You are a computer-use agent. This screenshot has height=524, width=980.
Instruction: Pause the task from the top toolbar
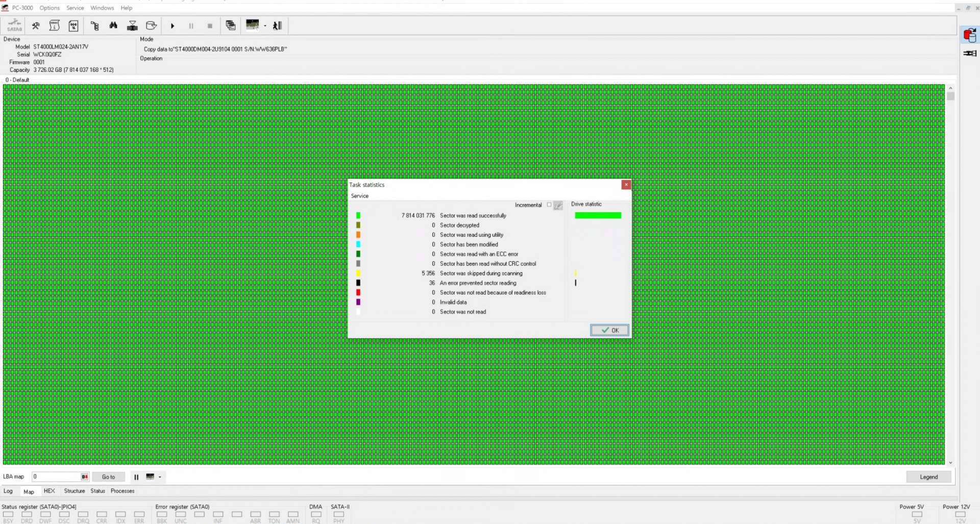tap(191, 26)
